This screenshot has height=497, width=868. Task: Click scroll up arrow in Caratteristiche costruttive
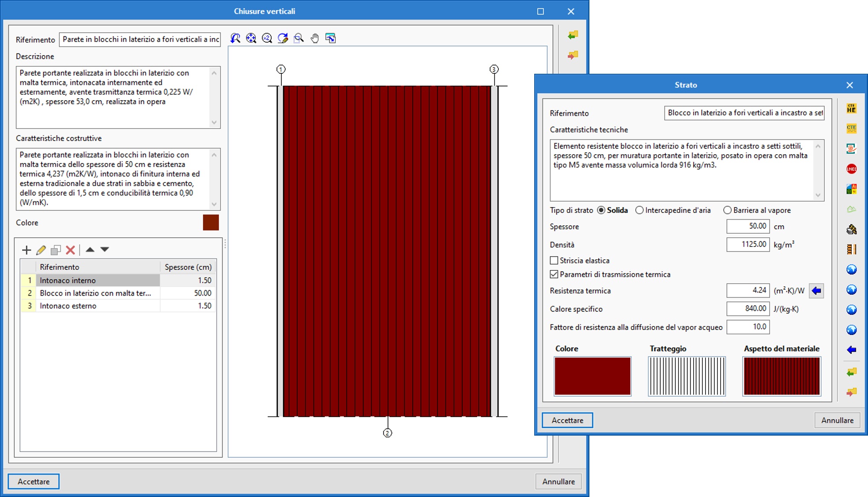214,155
